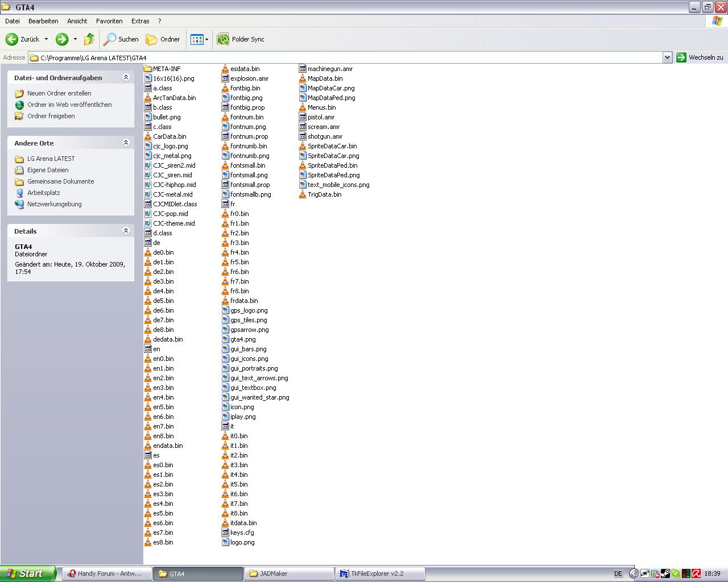Open Netzwerkumgebung link

click(55, 204)
